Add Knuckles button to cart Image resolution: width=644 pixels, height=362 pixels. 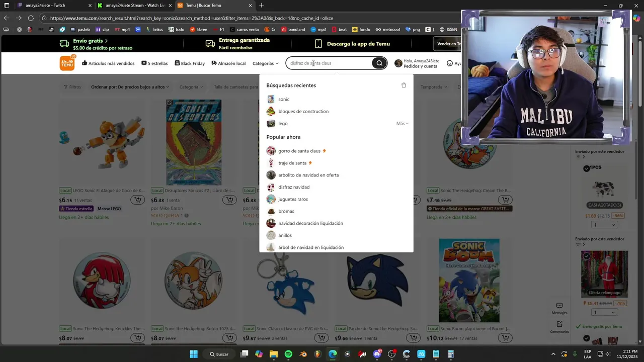point(137,338)
